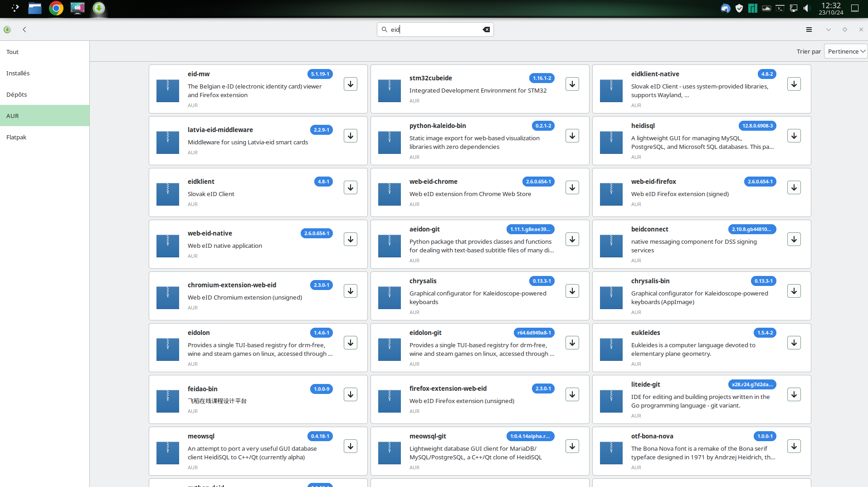The height and width of the screenshot is (487, 868).
Task: Click download arrow for stm32cubeide
Action: 572,84
